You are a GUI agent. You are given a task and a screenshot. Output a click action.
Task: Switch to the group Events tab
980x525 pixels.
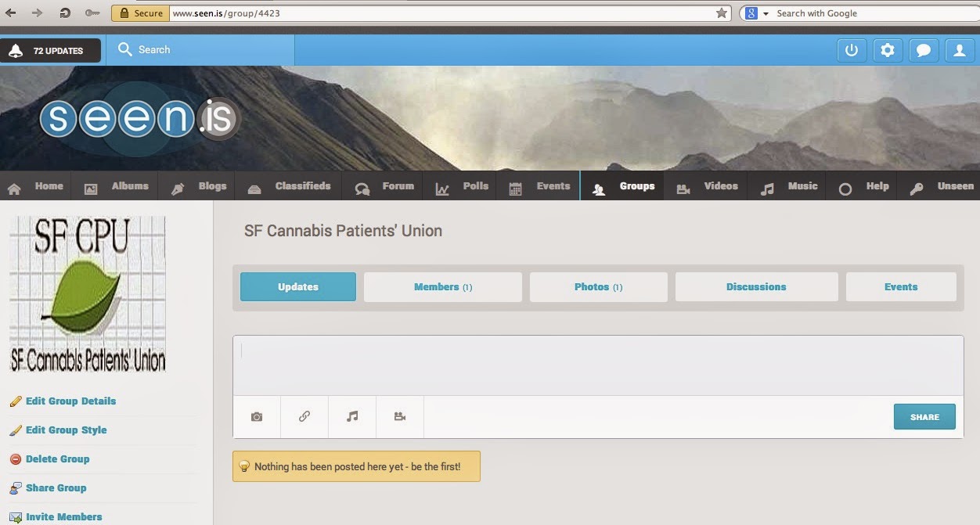pyautogui.click(x=901, y=287)
